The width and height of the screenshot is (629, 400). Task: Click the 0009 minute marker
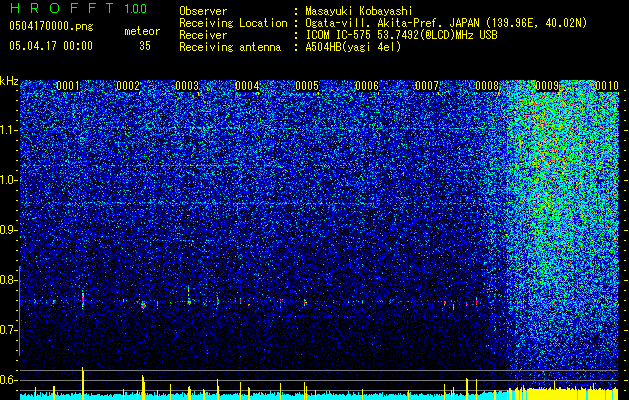547,86
